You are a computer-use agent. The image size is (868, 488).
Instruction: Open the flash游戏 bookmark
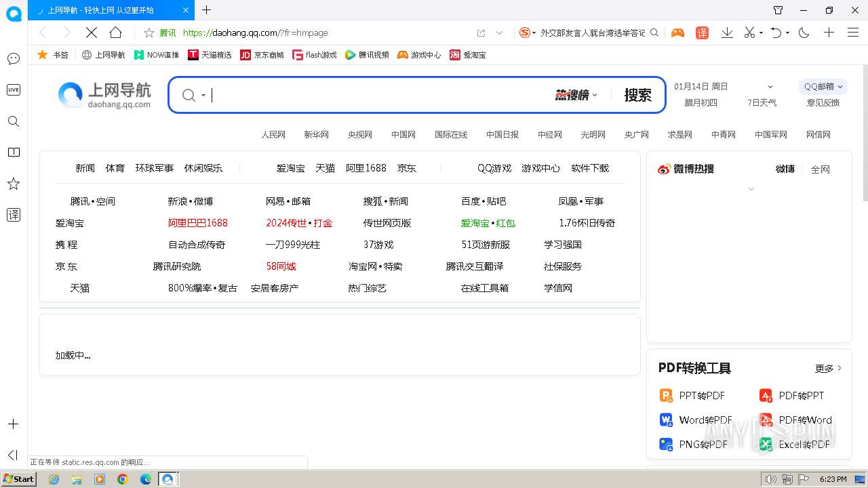click(x=315, y=55)
